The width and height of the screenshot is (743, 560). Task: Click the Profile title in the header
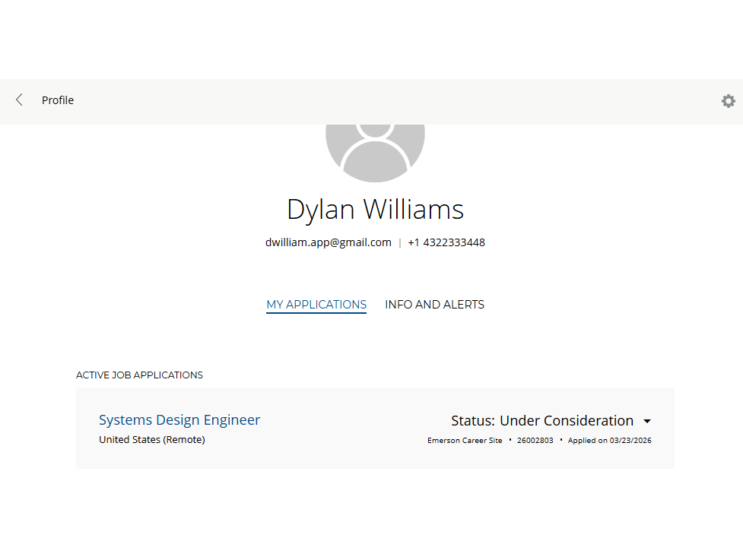58,100
